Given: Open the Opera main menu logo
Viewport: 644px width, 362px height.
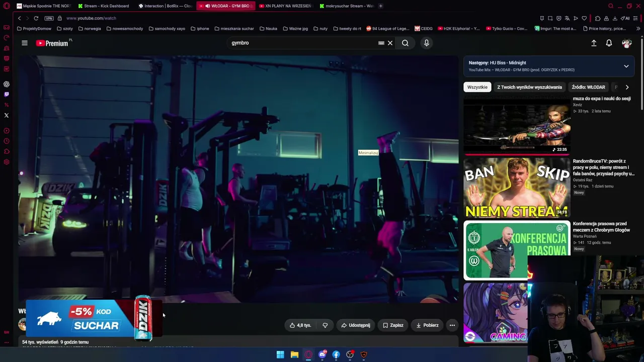Looking at the screenshot, I should click(7, 6).
